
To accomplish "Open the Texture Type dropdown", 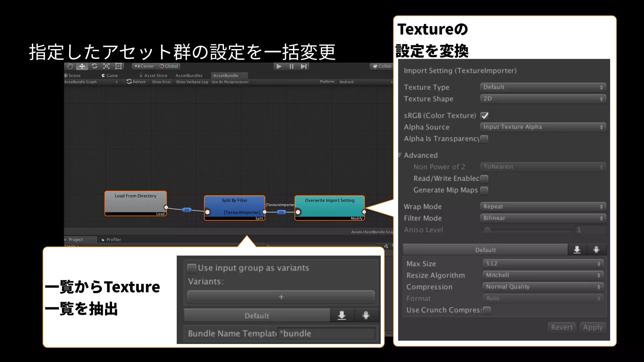I will click(x=543, y=87).
